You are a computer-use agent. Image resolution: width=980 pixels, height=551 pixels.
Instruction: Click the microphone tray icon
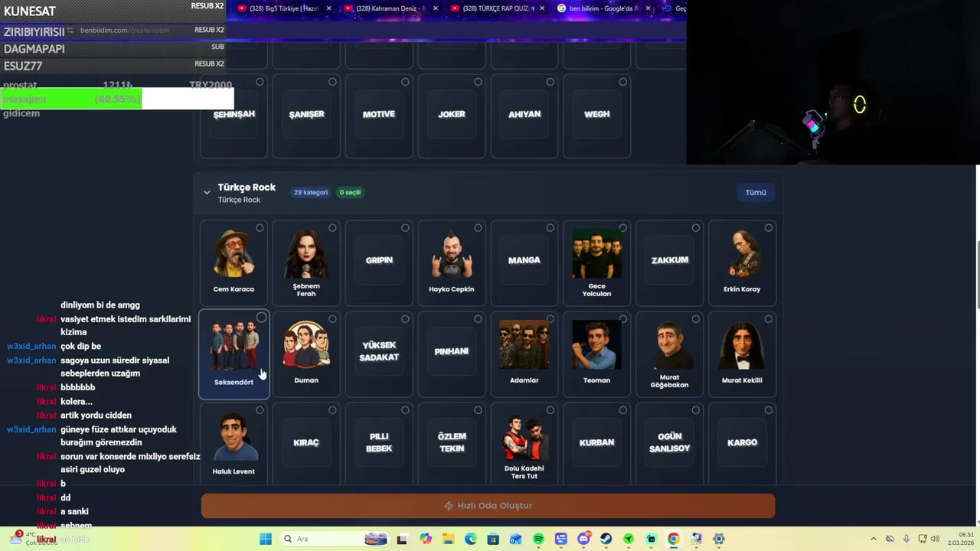click(x=906, y=539)
